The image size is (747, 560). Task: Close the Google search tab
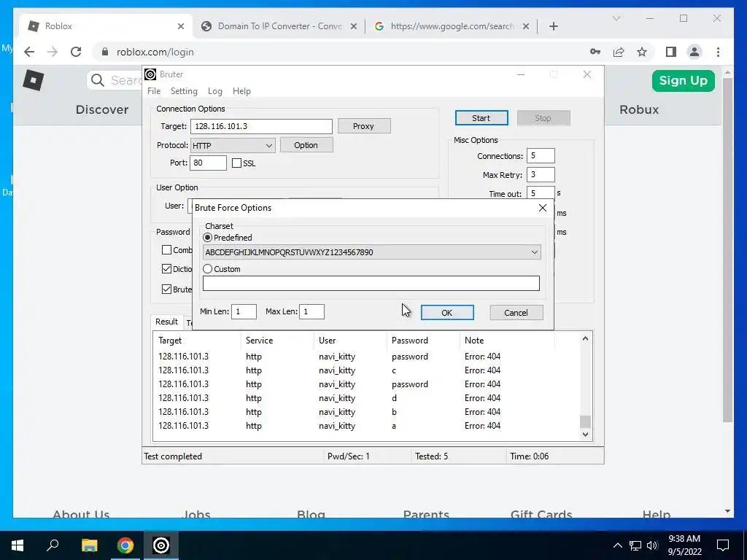525,26
